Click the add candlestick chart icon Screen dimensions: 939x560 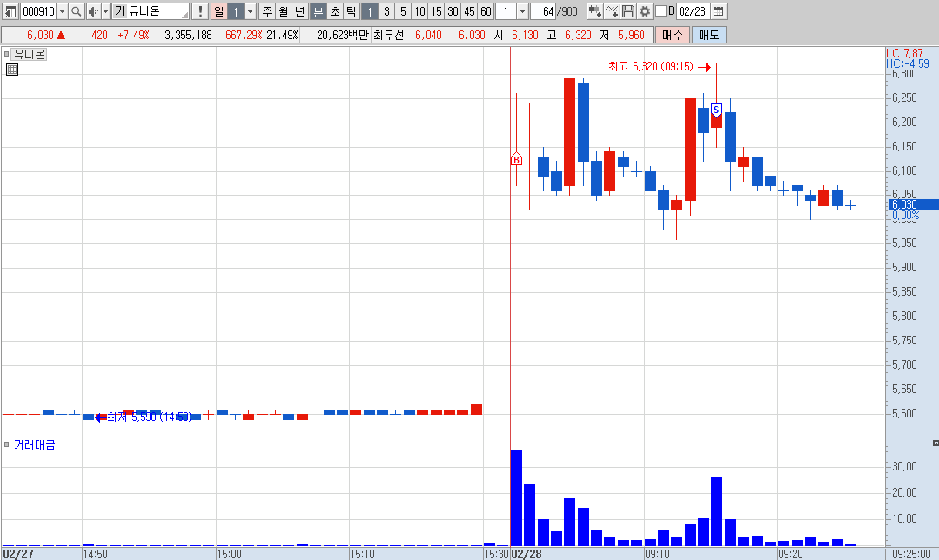coord(594,11)
